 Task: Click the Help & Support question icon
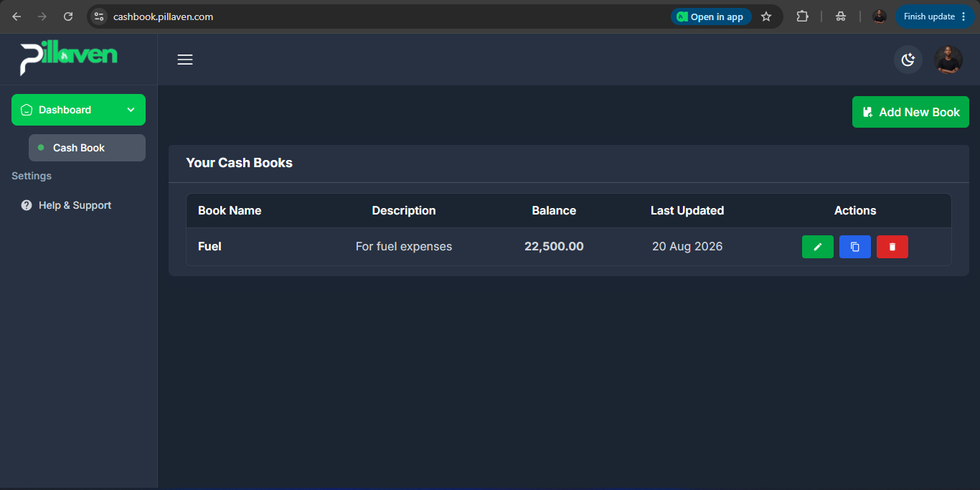point(27,205)
